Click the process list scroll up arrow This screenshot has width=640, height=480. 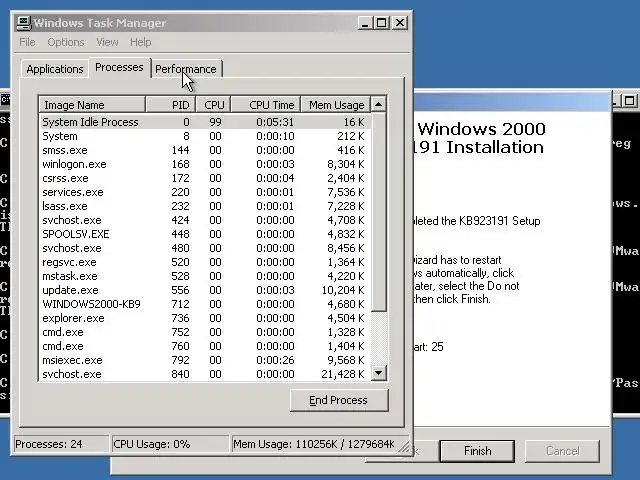click(378, 104)
